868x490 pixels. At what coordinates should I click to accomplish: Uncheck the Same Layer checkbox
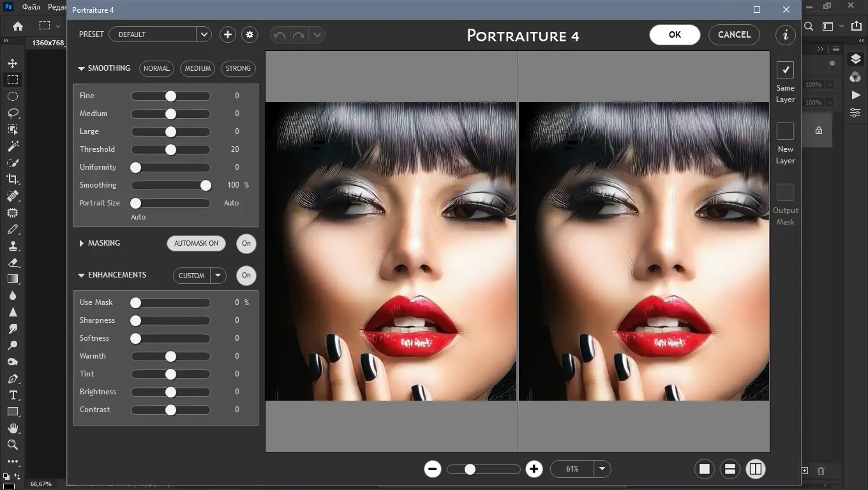point(785,70)
